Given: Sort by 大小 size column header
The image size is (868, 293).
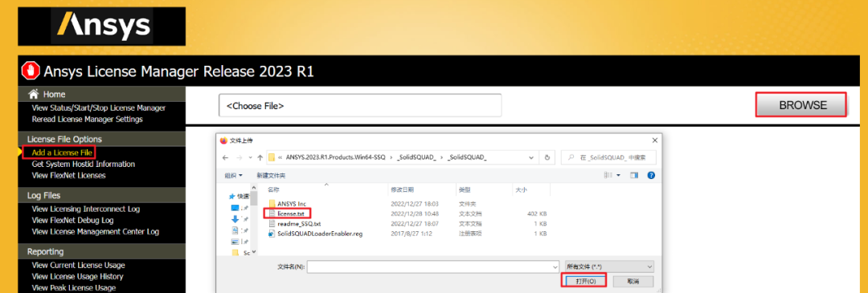Looking at the screenshot, I should point(522,189).
